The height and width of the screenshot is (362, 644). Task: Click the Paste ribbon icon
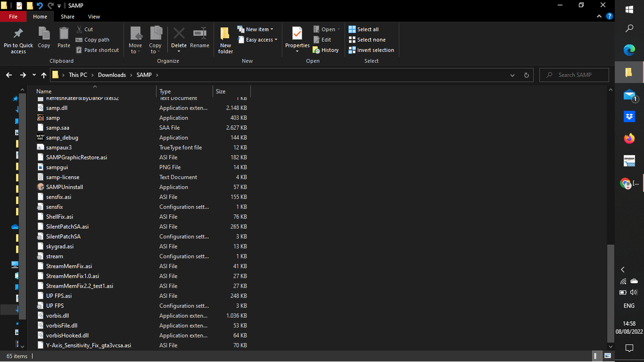pos(64,38)
